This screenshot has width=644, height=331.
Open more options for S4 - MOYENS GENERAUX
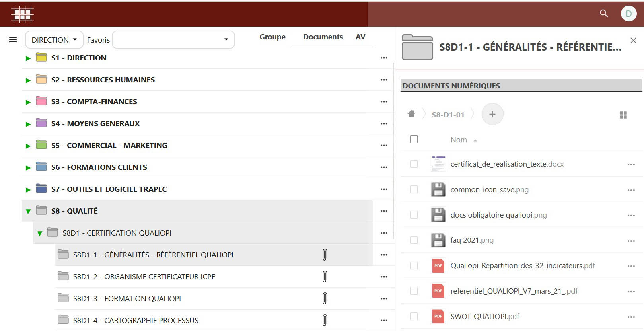point(384,124)
